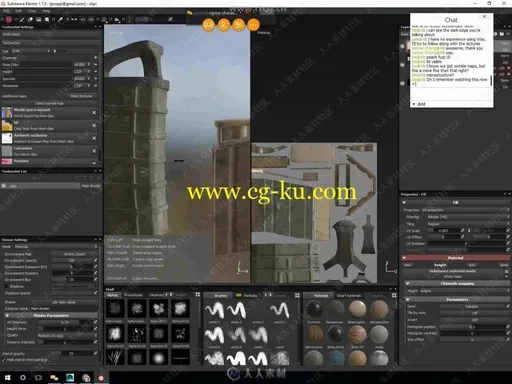Select the material picker eyedropper tool

[x=60, y=20]
